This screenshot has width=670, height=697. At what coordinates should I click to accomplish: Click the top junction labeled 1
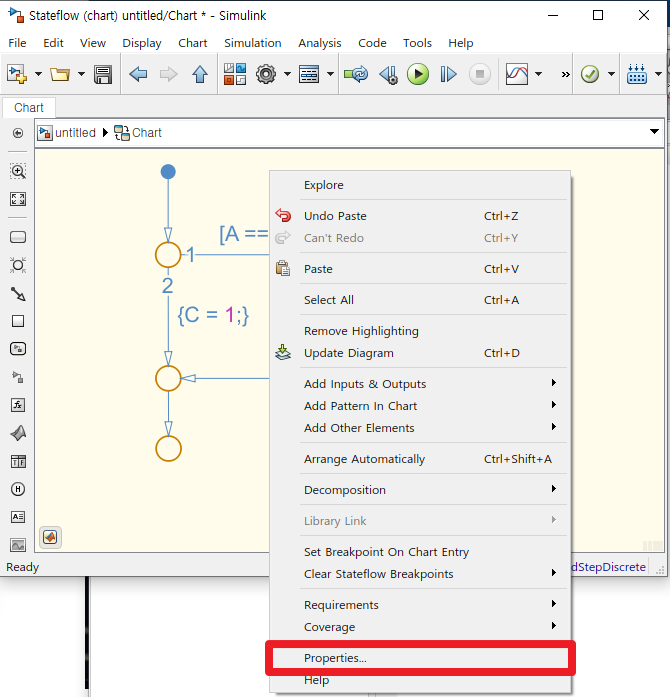click(168, 255)
